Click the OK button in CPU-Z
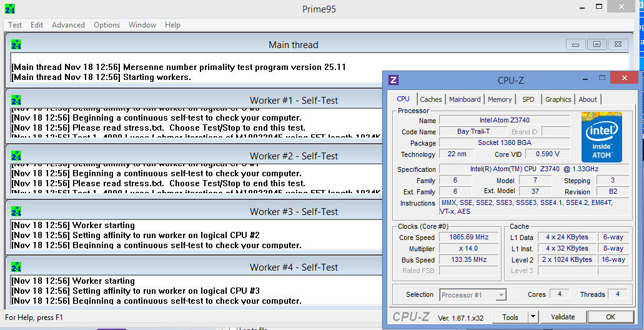Viewport: 644px width, 330px height. [610, 317]
